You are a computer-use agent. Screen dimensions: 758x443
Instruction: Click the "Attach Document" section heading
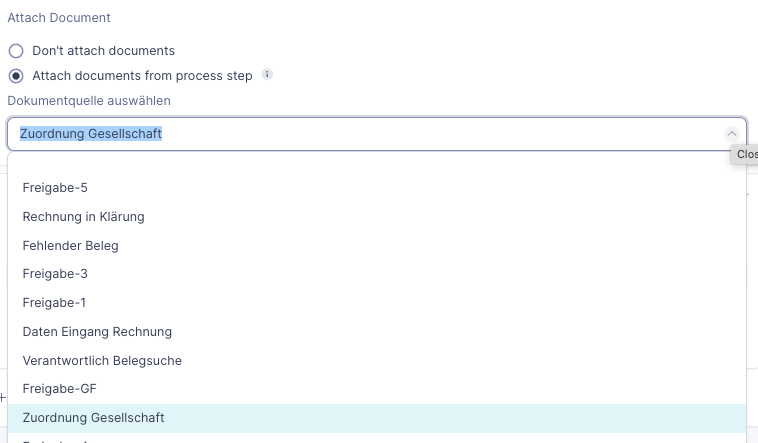point(59,18)
